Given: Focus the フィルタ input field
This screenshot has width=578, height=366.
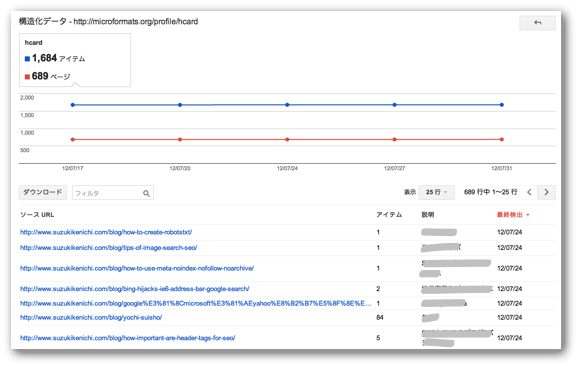Looking at the screenshot, I should [113, 193].
